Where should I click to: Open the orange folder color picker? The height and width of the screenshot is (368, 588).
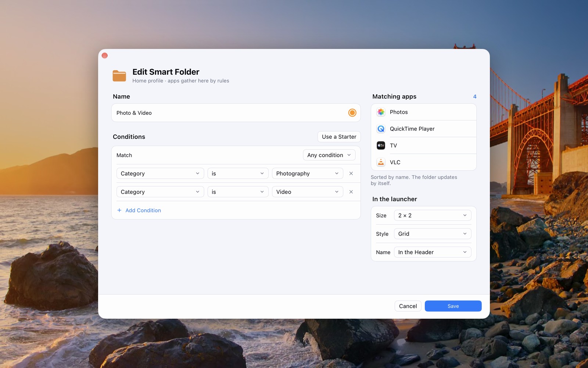(x=352, y=113)
